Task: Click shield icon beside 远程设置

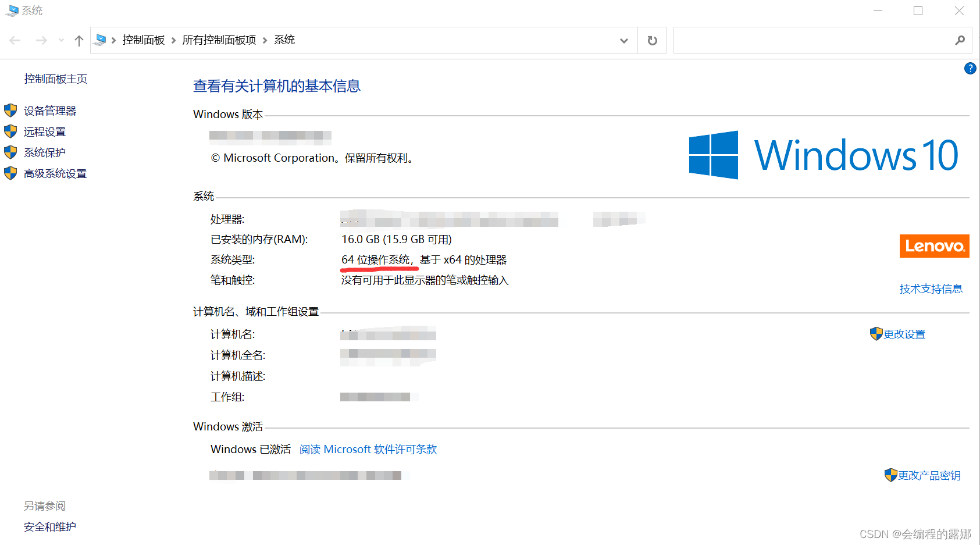Action: [10, 131]
